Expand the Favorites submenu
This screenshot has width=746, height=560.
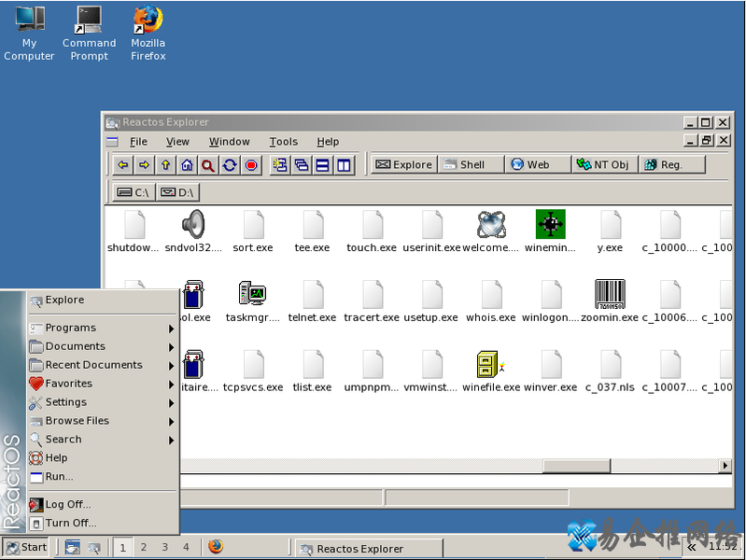click(x=103, y=384)
